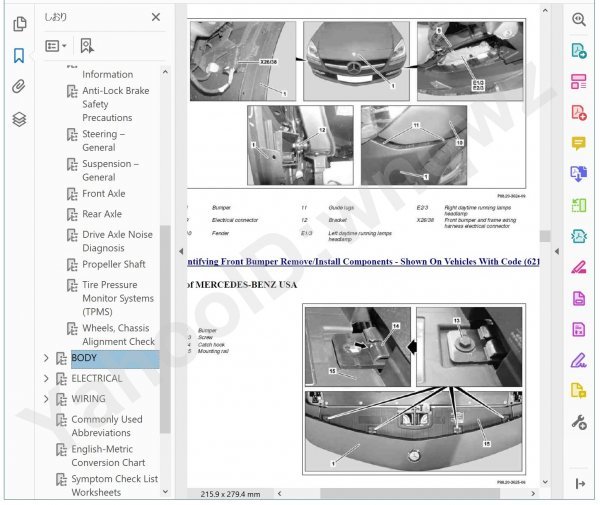The height and width of the screenshot is (505, 600).
Task: Open Drive Axle Noise Diagnosis bookmark
Action: [x=117, y=241]
